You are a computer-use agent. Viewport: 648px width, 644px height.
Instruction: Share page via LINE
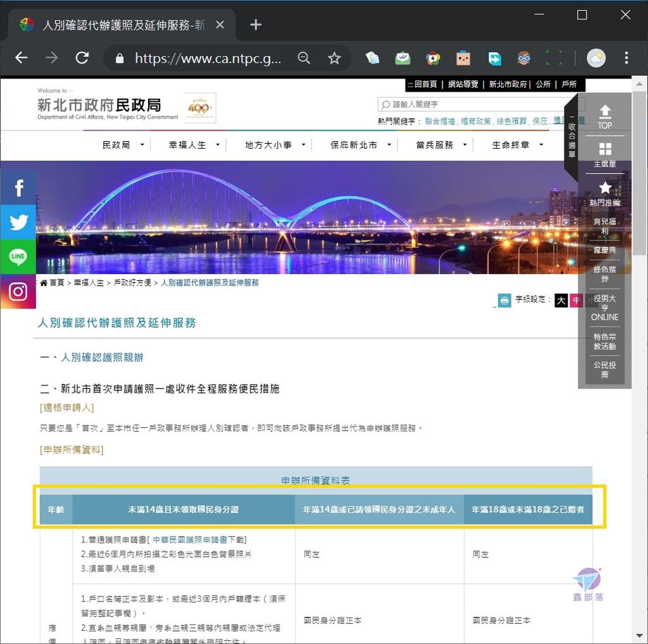[18, 257]
